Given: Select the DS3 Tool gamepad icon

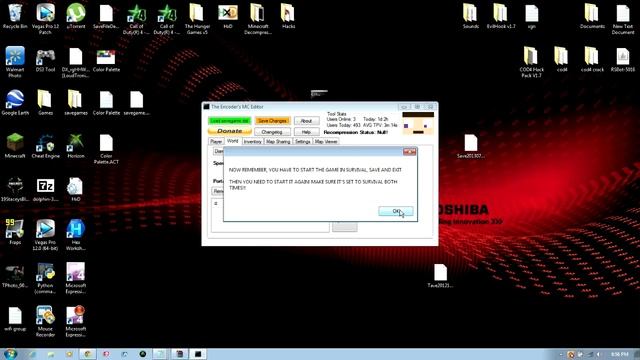Looking at the screenshot, I should 45,60.
